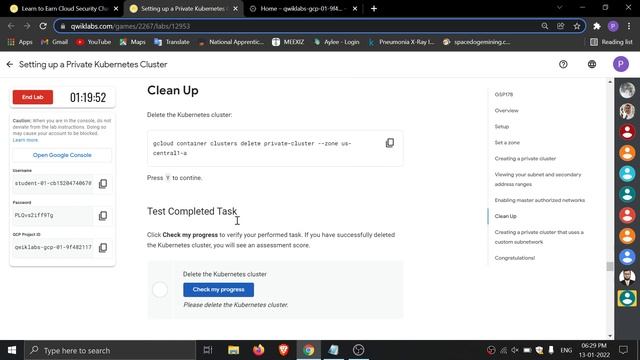Viewport: 640px width, 360px height.
Task: Open the purple P account avatar in Qwiklabs
Action: (621, 64)
